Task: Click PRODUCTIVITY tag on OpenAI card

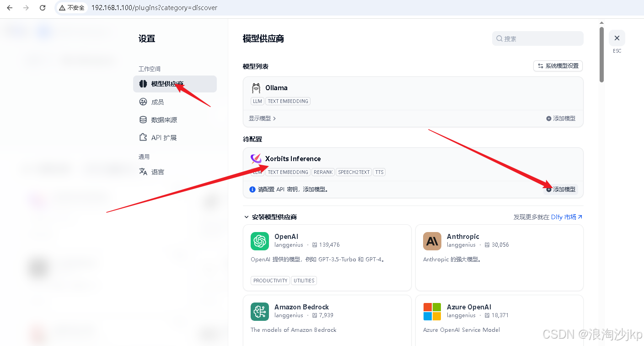Action: [270, 281]
